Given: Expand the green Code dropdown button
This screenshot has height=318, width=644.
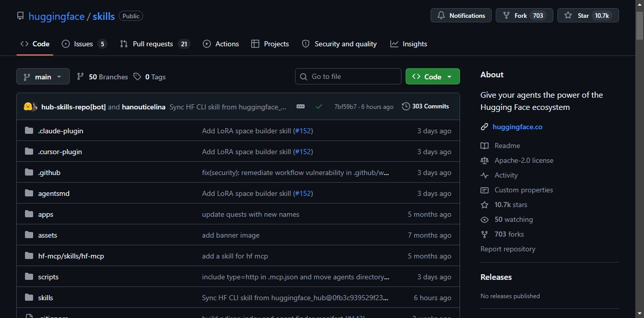Looking at the screenshot, I should pyautogui.click(x=433, y=76).
